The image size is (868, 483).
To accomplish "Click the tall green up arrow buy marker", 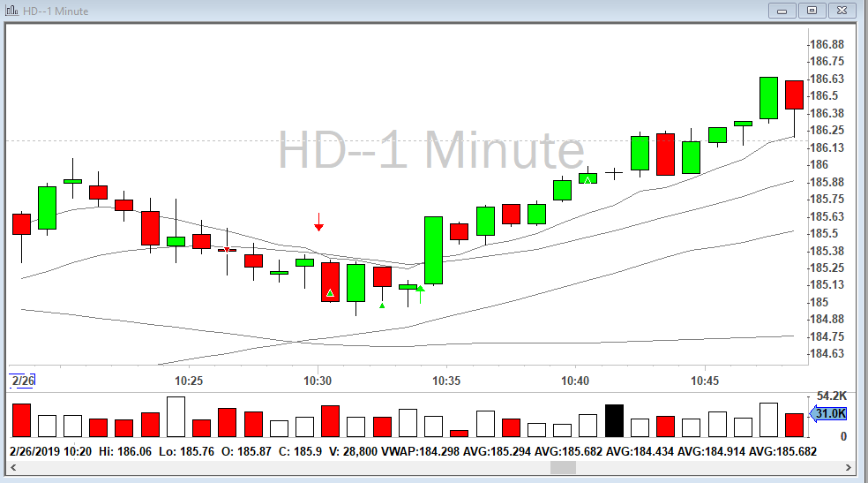I will (x=421, y=294).
